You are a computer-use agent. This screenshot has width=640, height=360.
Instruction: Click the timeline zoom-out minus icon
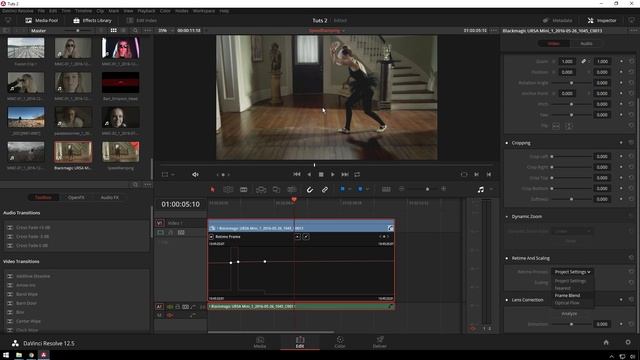click(x=402, y=189)
